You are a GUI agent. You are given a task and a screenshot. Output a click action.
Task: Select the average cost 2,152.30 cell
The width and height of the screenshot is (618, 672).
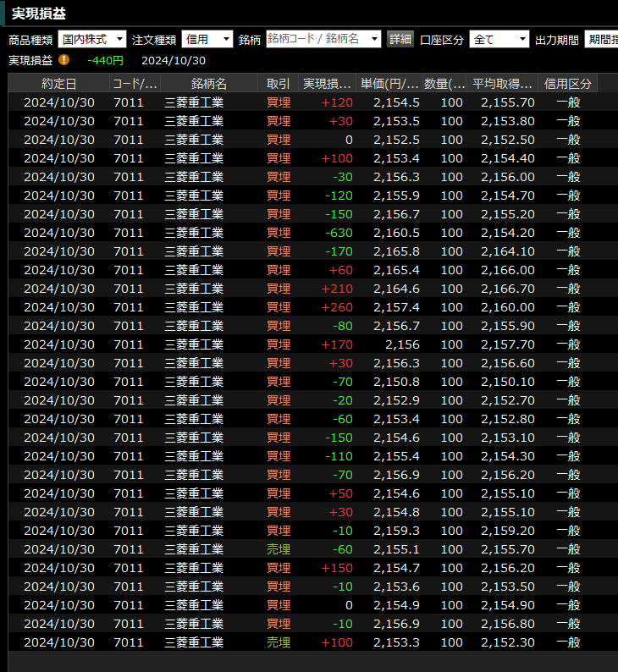(508, 642)
